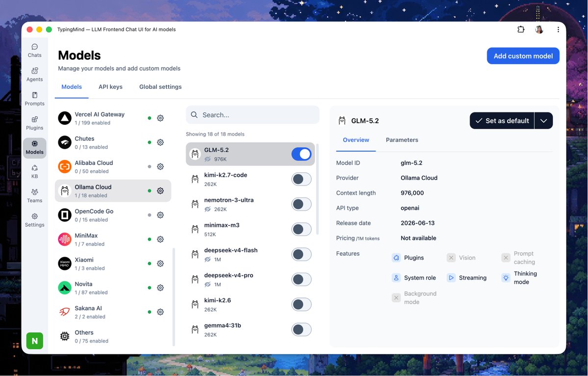This screenshot has width=588, height=376.
Task: Select the minimax-m3 model name
Action: pyautogui.click(x=222, y=225)
